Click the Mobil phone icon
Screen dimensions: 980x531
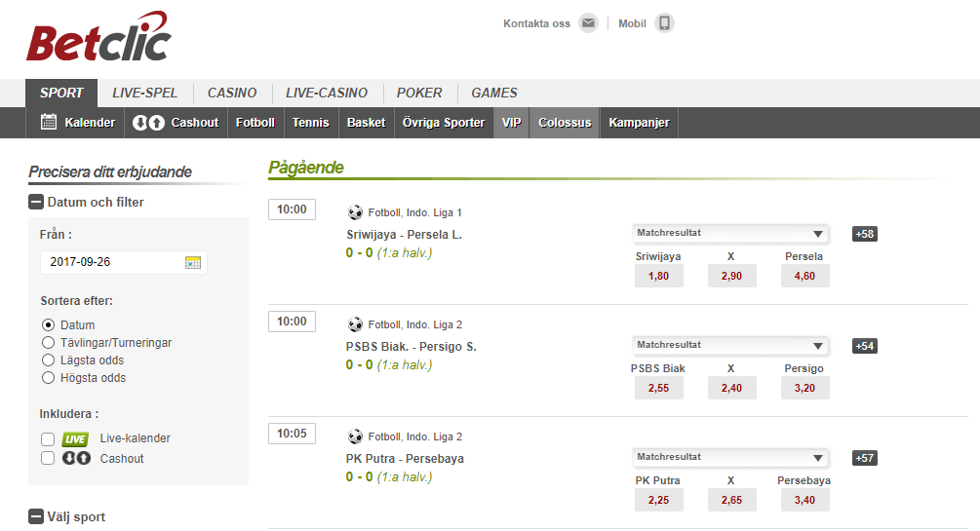[x=664, y=23]
